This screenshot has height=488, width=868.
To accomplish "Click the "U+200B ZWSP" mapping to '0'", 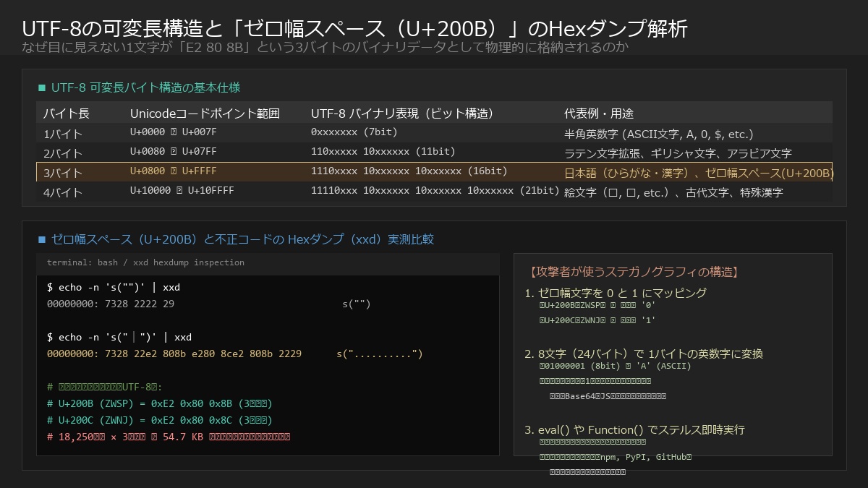I will click(x=597, y=307).
